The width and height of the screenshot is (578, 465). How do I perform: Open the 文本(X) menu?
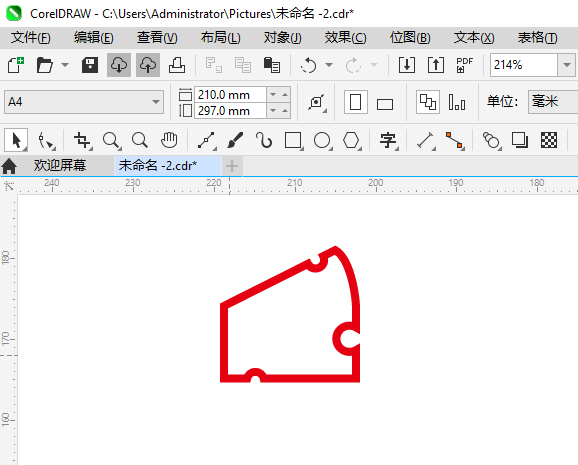(474, 38)
